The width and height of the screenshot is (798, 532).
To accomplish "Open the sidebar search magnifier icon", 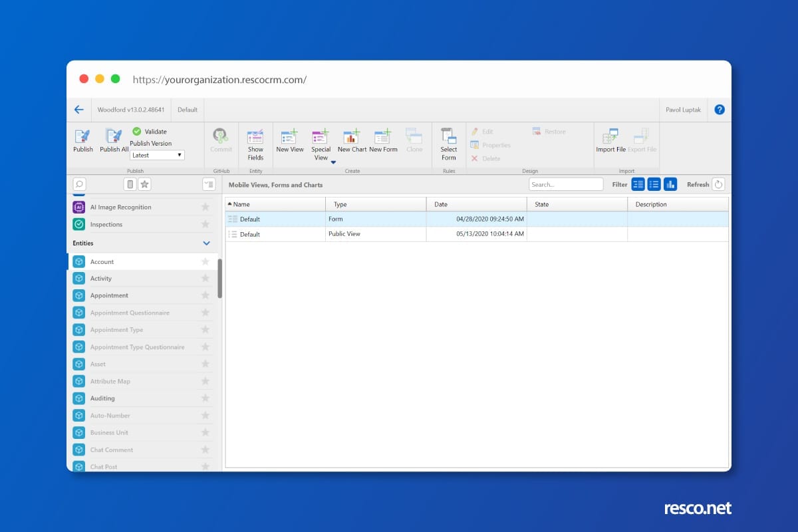I will [x=78, y=184].
